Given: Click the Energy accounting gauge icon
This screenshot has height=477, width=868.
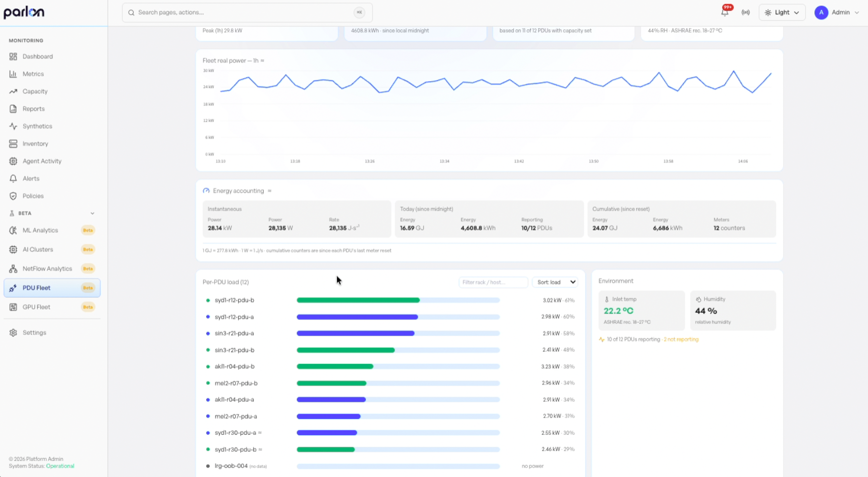Looking at the screenshot, I should point(206,191).
